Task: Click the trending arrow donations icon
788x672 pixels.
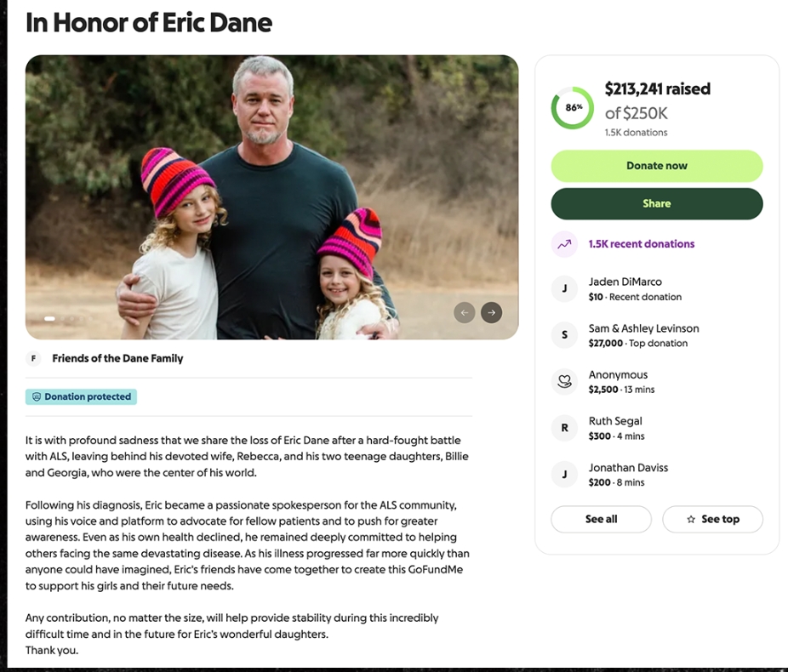Action: click(564, 244)
